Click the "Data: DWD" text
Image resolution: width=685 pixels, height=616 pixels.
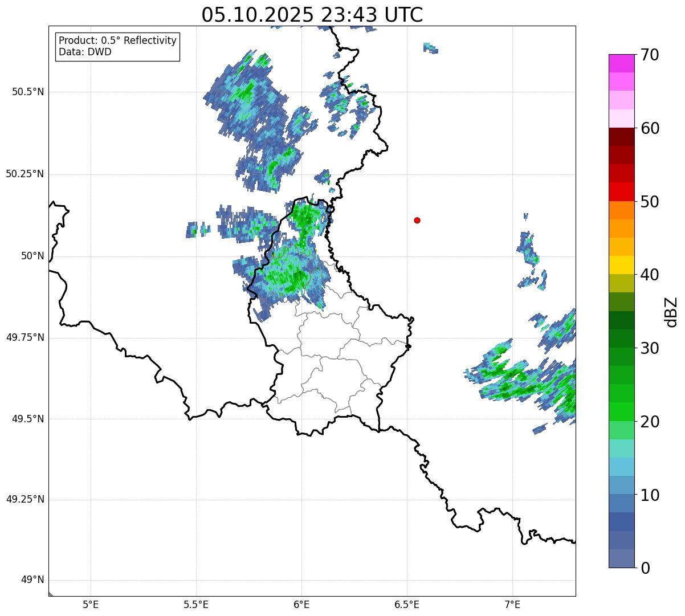coord(85,52)
